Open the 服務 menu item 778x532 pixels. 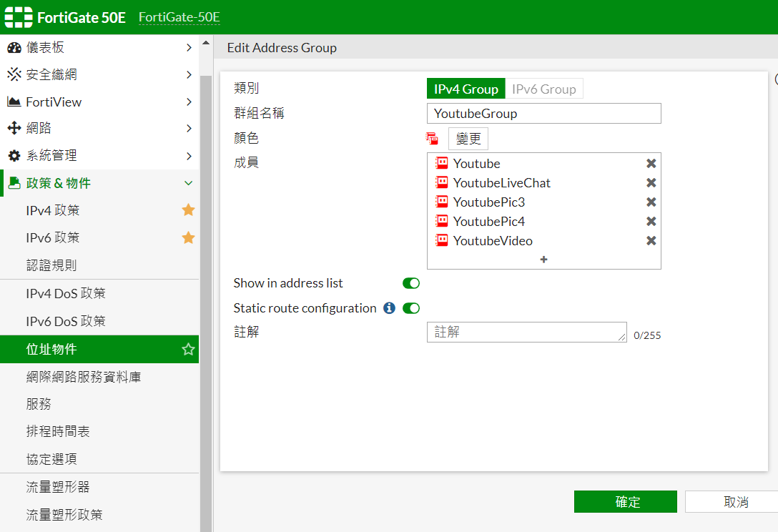pos(39,404)
